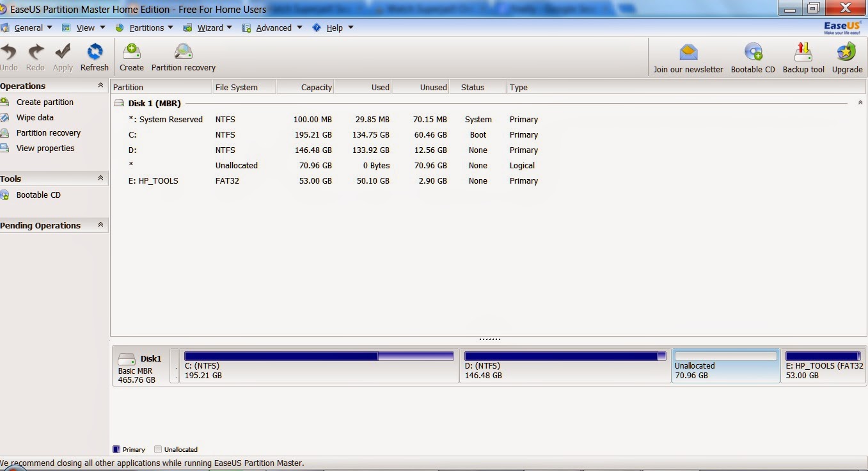Open the Wizard menu
This screenshot has height=471, width=868.
210,28
